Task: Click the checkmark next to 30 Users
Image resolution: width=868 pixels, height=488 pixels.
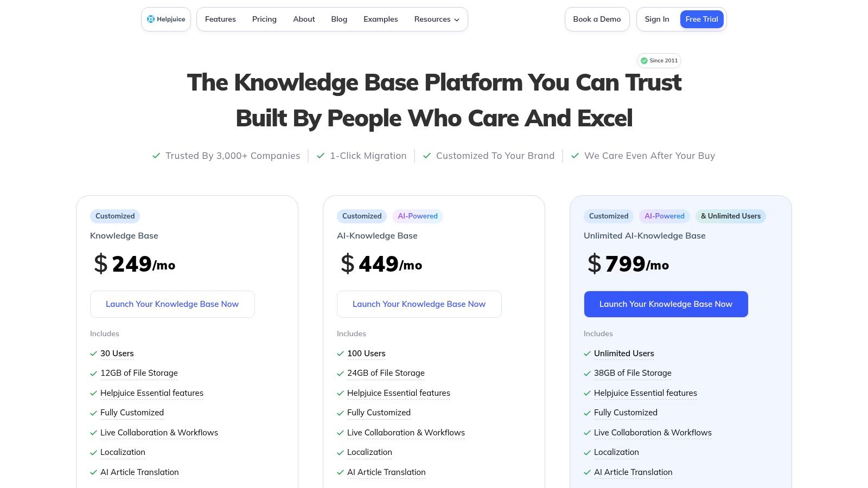Action: pyautogui.click(x=93, y=354)
